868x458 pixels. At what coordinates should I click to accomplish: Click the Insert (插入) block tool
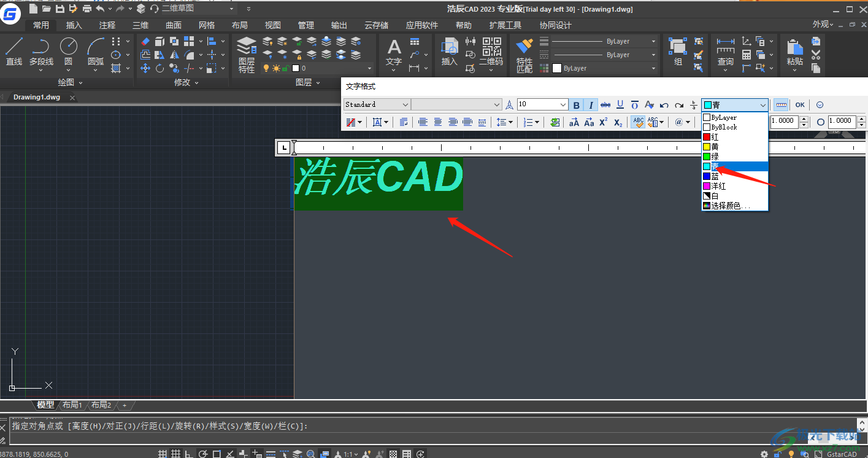(x=450, y=52)
